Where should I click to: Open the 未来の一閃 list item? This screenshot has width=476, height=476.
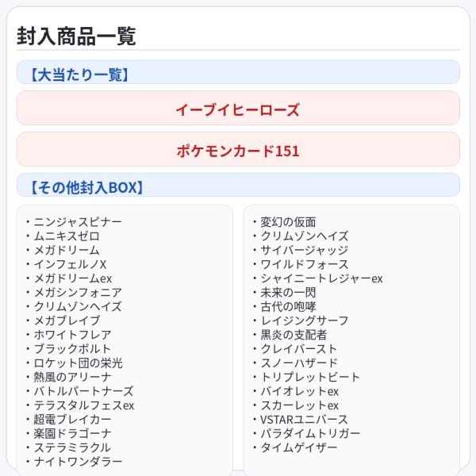pyautogui.click(x=288, y=293)
